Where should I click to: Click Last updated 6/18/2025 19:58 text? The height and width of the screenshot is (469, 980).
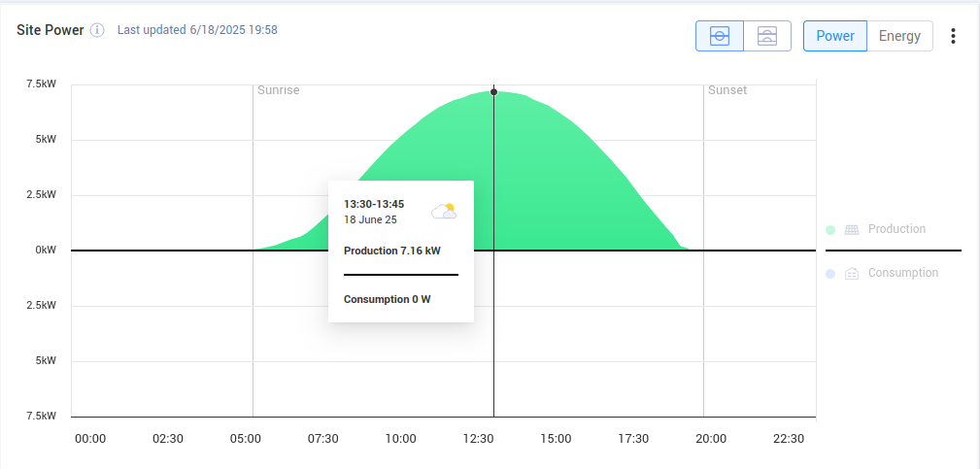(x=197, y=29)
